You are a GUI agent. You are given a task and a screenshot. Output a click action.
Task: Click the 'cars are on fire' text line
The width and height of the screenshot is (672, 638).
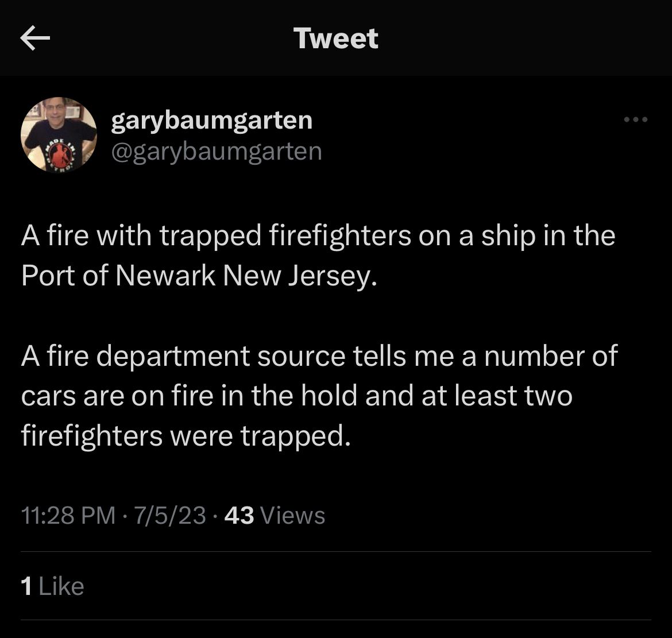click(296, 396)
